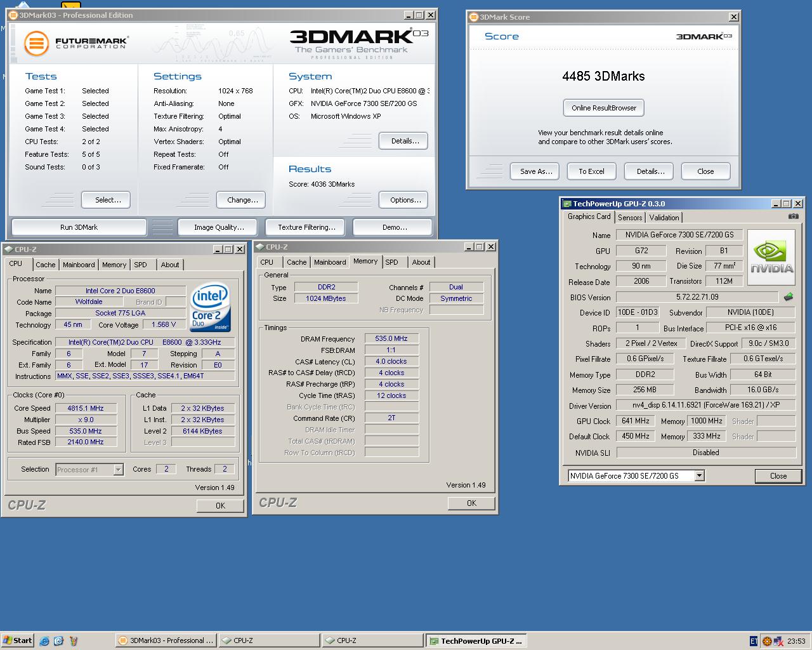Switch to the TechPowerUp GPU-Z taskbar button
The height and width of the screenshot is (650, 812).
pos(476,640)
